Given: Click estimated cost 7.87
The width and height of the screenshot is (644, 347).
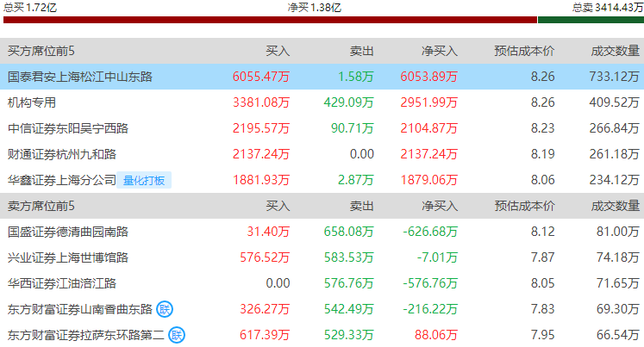Looking at the screenshot, I should pyautogui.click(x=542, y=257).
